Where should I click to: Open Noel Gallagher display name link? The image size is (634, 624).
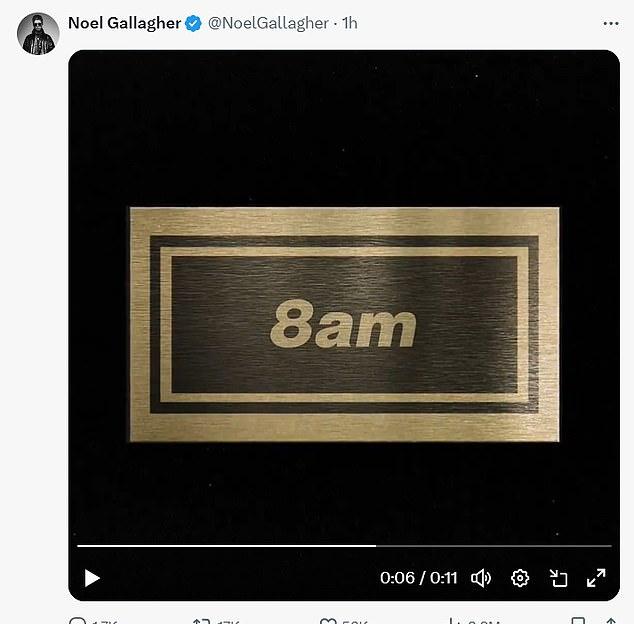[125, 23]
